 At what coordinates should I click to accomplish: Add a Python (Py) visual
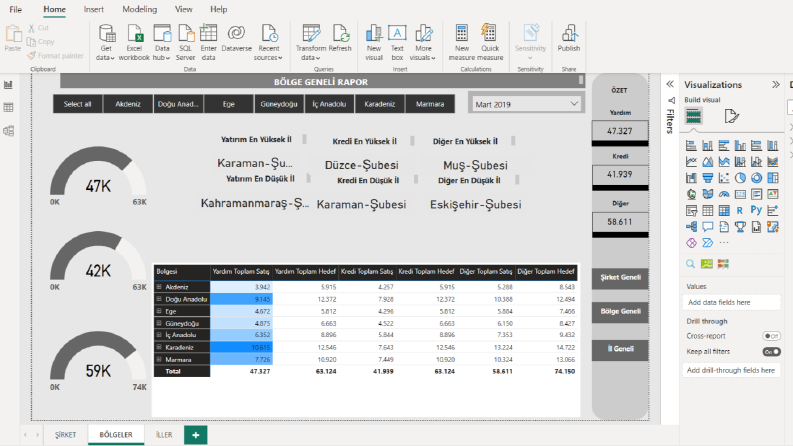756,209
